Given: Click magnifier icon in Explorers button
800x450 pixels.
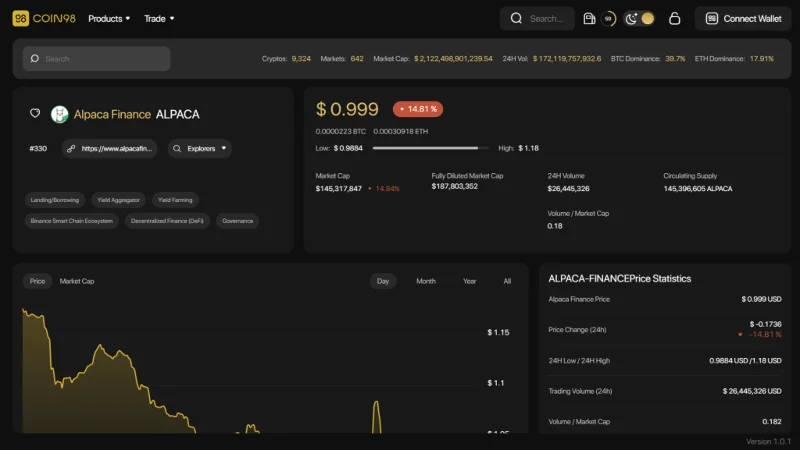Looking at the screenshot, I should coord(177,148).
